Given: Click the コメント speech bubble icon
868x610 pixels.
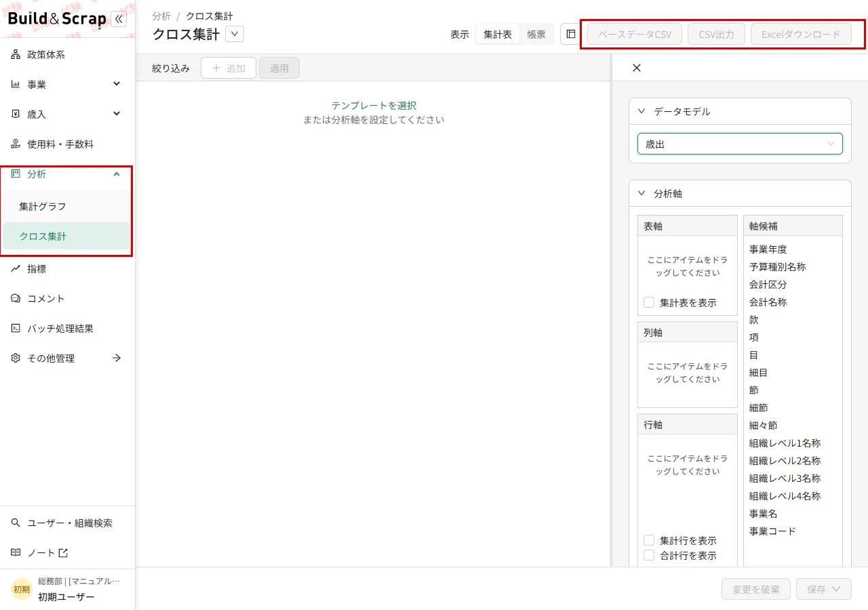Looking at the screenshot, I should (x=16, y=299).
